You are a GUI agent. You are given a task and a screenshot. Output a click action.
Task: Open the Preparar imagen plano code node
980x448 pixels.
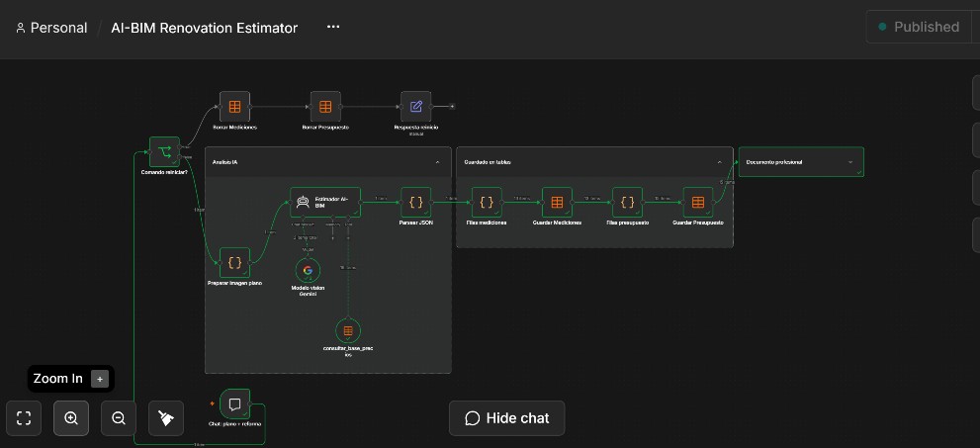[x=234, y=262]
